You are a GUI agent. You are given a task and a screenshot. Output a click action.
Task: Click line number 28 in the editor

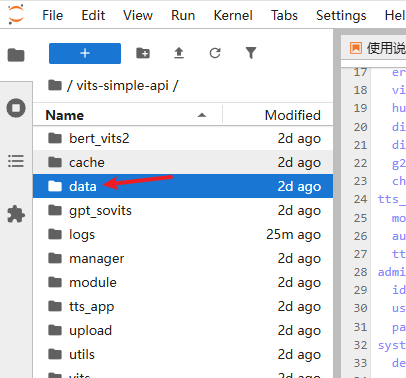click(x=360, y=272)
